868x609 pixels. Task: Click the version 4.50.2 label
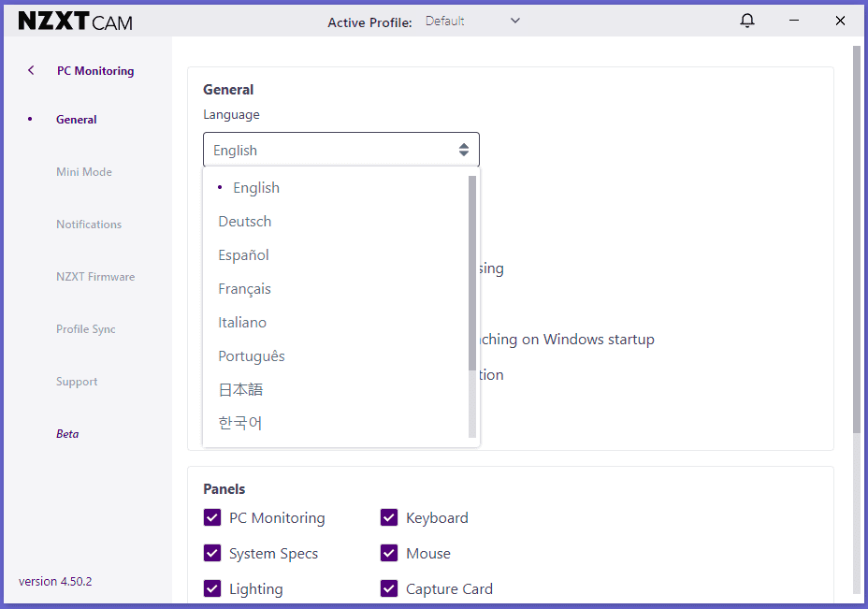(x=55, y=581)
